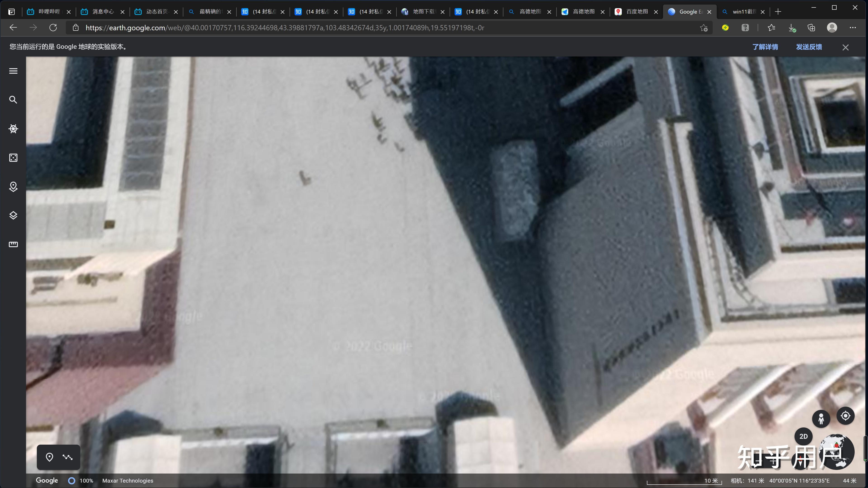
Task: Draw a line or shape tool
Action: click(68, 457)
